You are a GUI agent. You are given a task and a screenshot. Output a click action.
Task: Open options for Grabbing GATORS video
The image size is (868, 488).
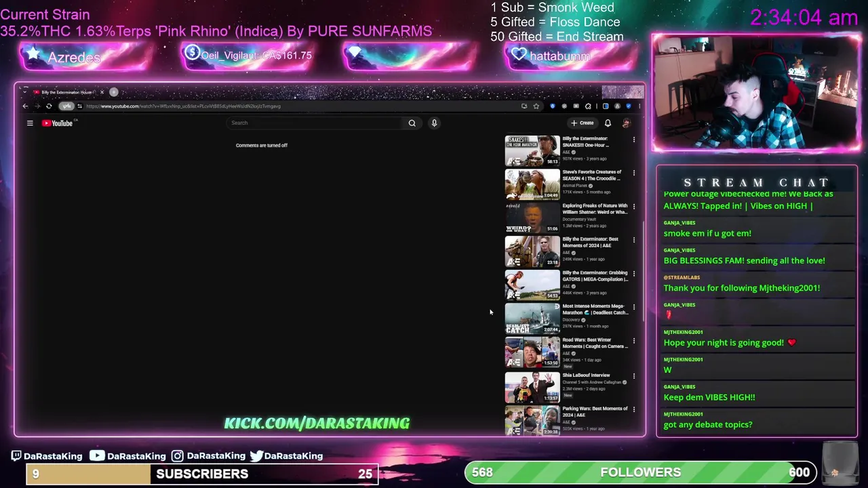pyautogui.click(x=634, y=274)
